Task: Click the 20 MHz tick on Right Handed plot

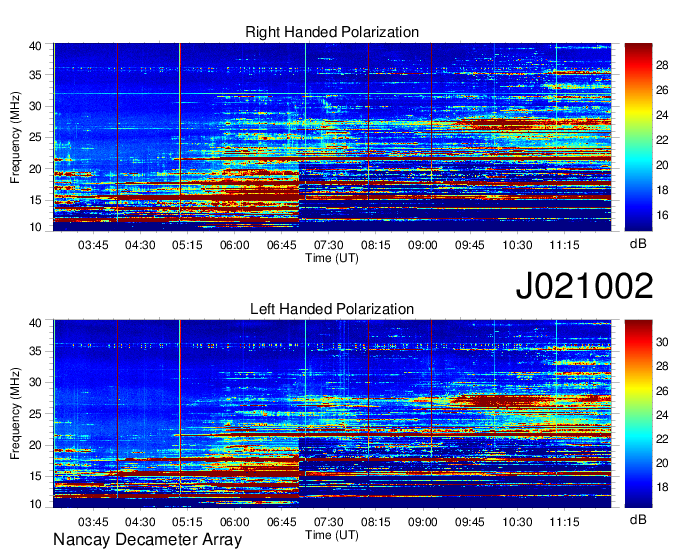Action: (35, 169)
